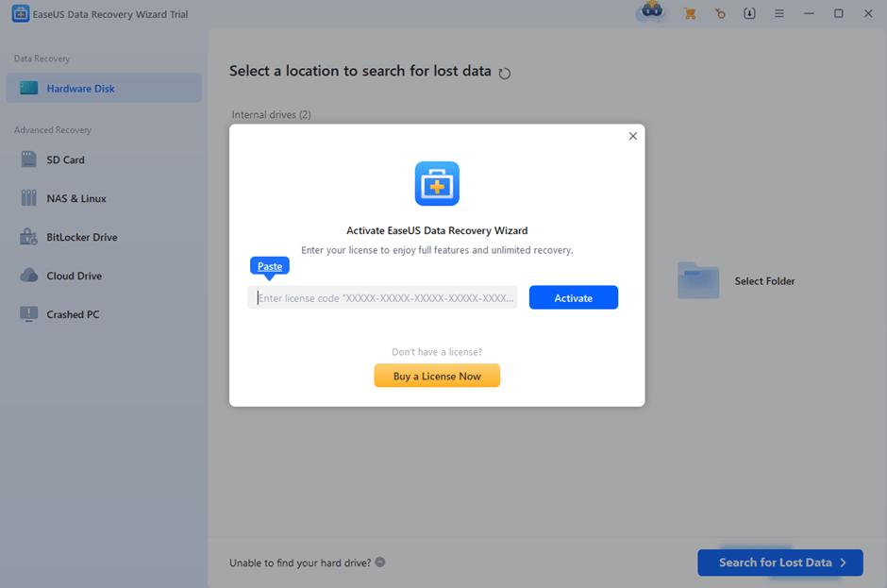
Task: Click the shopping cart icon in title bar
Action: coord(690,13)
